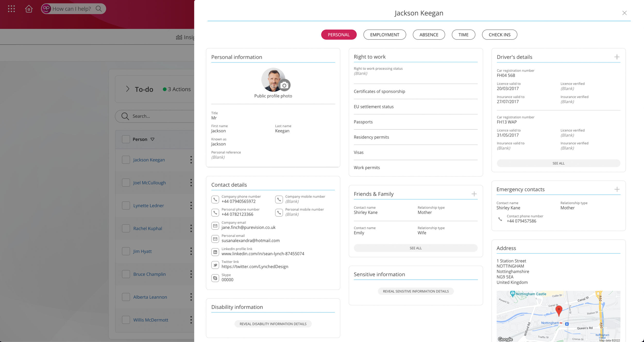Click the Personal mobile number phone icon
This screenshot has height=342, width=644.
coord(279,213)
